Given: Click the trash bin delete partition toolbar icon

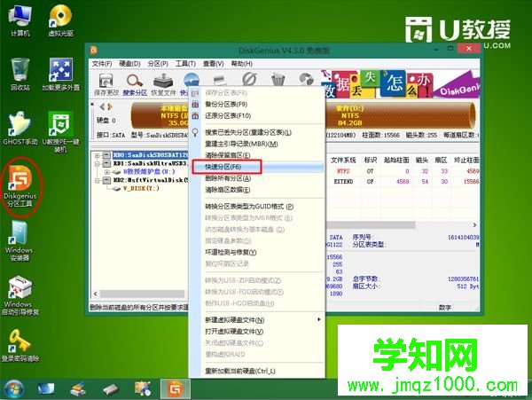Looking at the screenshot, I should pos(278,80).
